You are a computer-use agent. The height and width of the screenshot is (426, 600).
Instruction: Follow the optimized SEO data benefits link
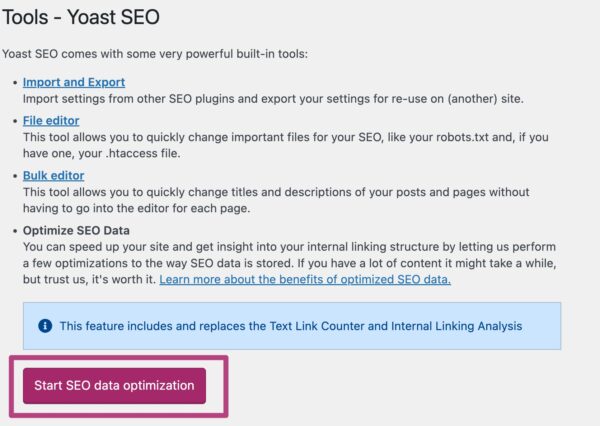(x=305, y=279)
